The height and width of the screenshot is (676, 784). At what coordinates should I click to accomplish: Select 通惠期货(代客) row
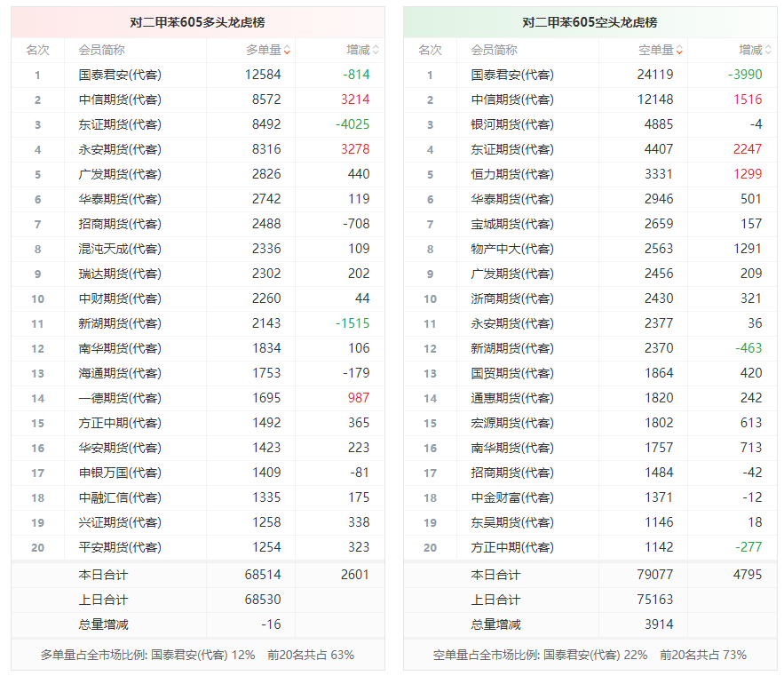(590, 398)
